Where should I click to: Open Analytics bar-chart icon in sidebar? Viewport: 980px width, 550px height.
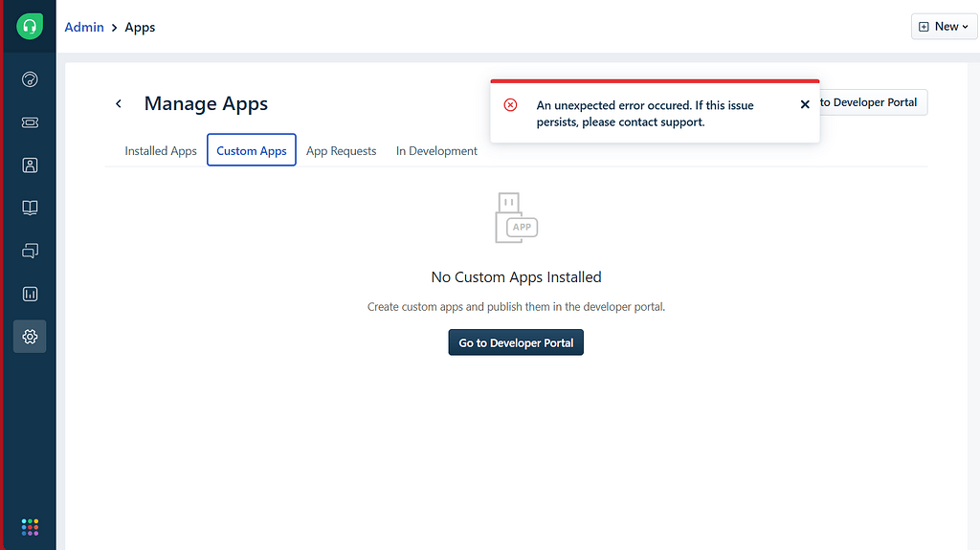30,294
